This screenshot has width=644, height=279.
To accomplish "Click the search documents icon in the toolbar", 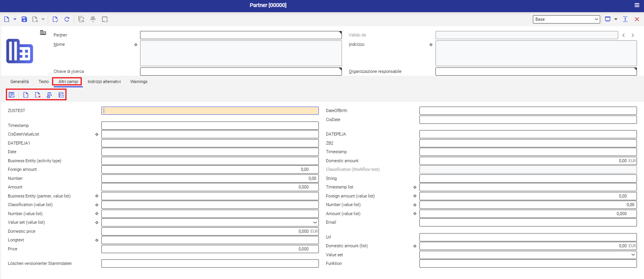I will pyautogui.click(x=81, y=19).
